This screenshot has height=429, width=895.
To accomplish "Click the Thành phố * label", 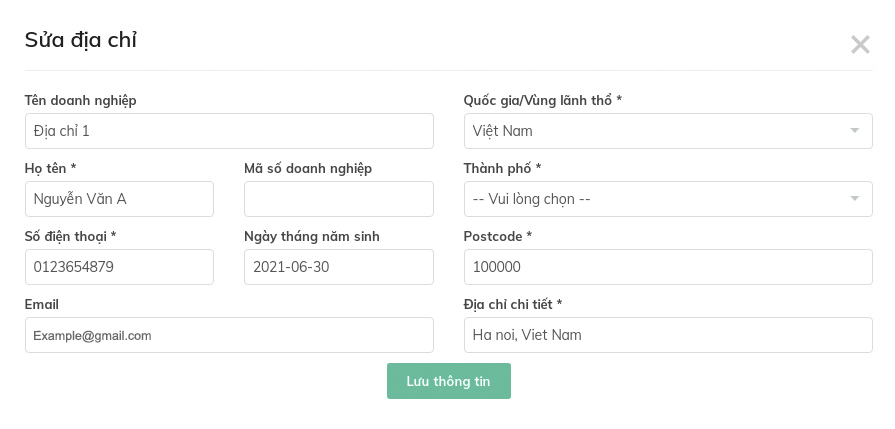I will [x=502, y=168].
